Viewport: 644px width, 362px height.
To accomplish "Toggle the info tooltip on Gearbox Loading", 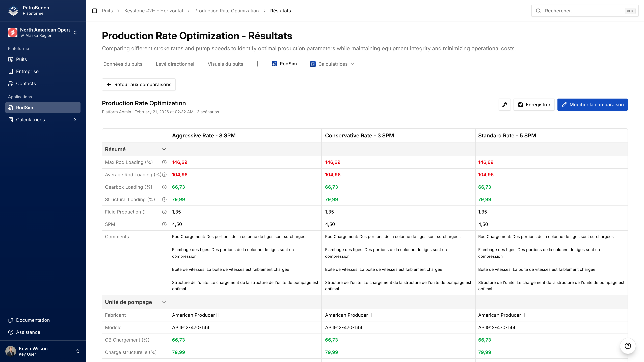I will click(164, 187).
